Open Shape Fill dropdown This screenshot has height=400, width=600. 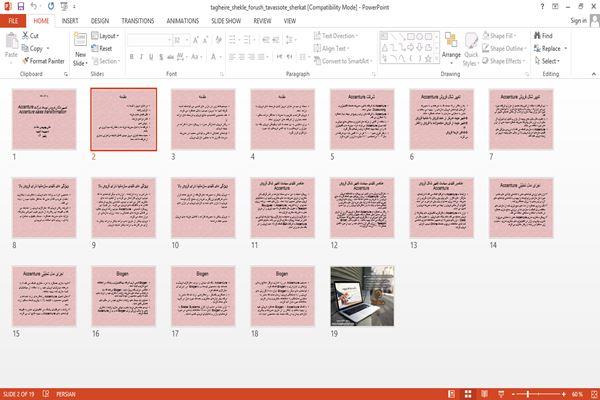point(499,36)
